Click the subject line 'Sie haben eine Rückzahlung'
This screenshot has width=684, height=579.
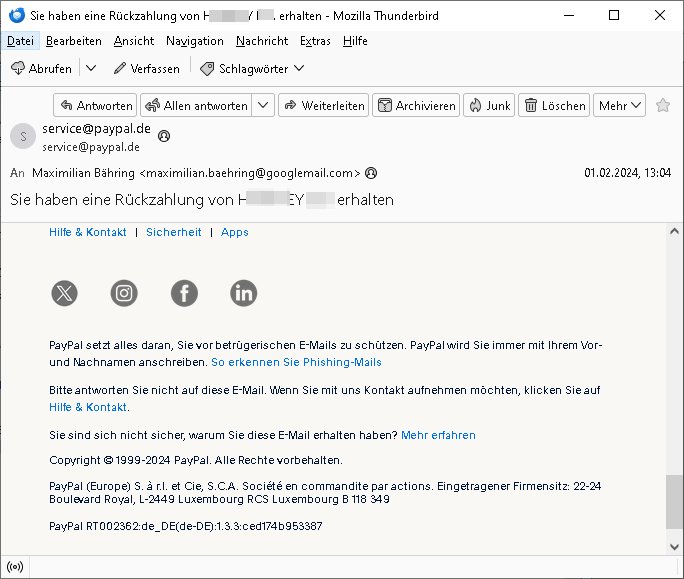(202, 200)
